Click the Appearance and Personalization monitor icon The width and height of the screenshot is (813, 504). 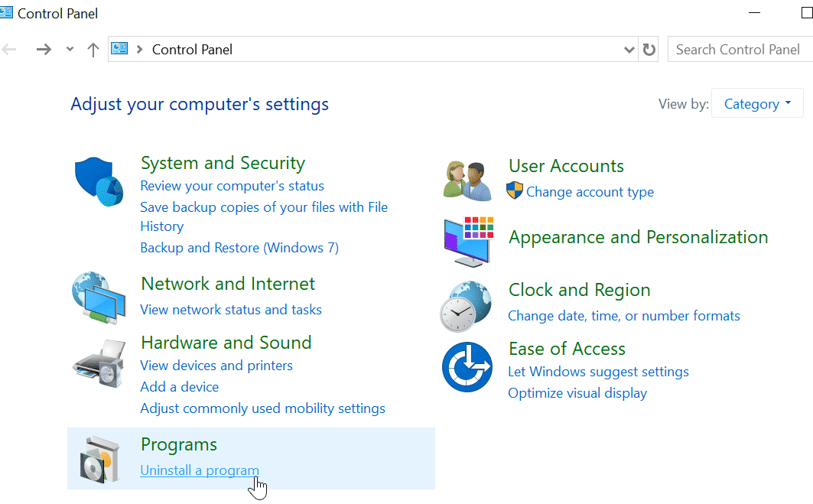[468, 240]
